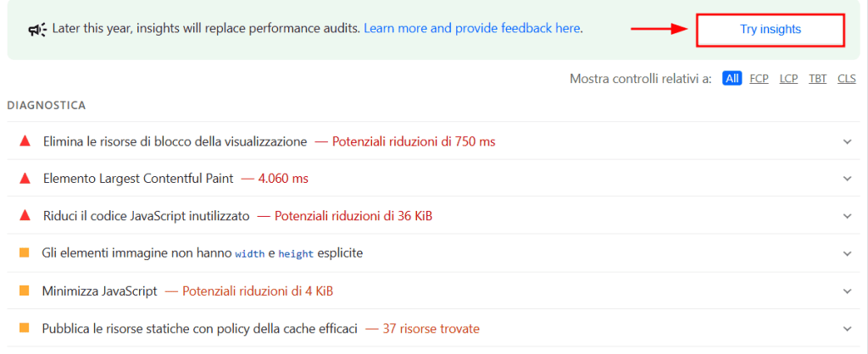Open Learn more and provide feedback link
The width and height of the screenshot is (868, 354).
pyautogui.click(x=471, y=29)
